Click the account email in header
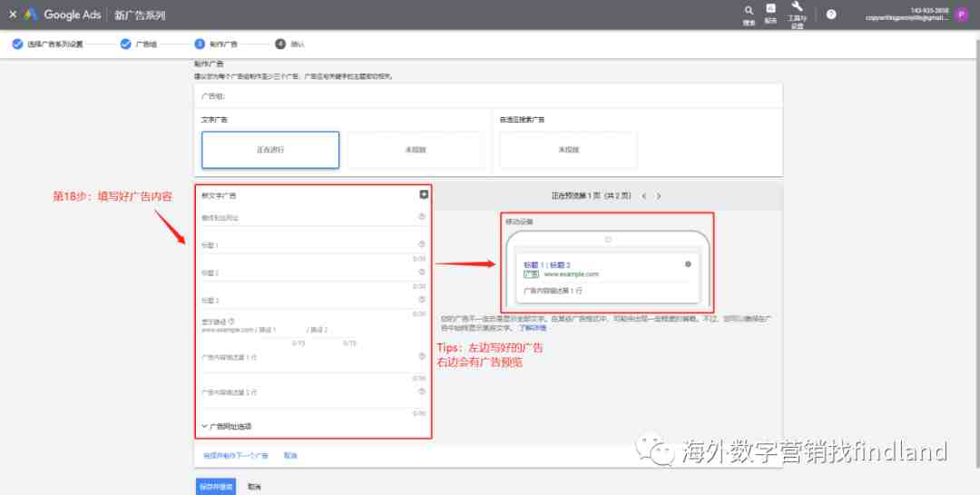 click(906, 18)
